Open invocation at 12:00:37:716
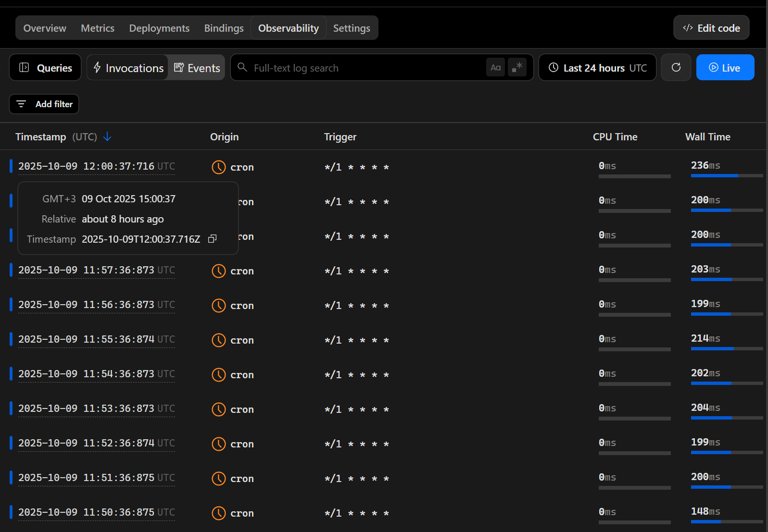This screenshot has width=768, height=532. click(x=96, y=166)
